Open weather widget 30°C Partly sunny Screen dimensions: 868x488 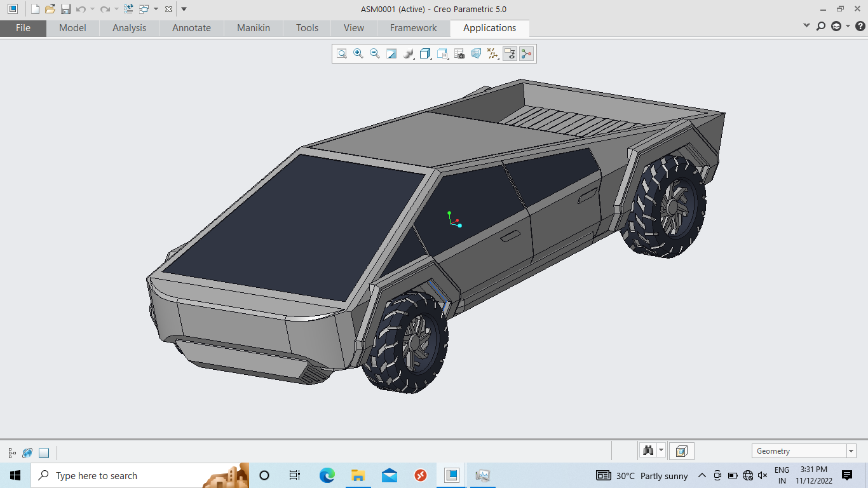click(642, 475)
